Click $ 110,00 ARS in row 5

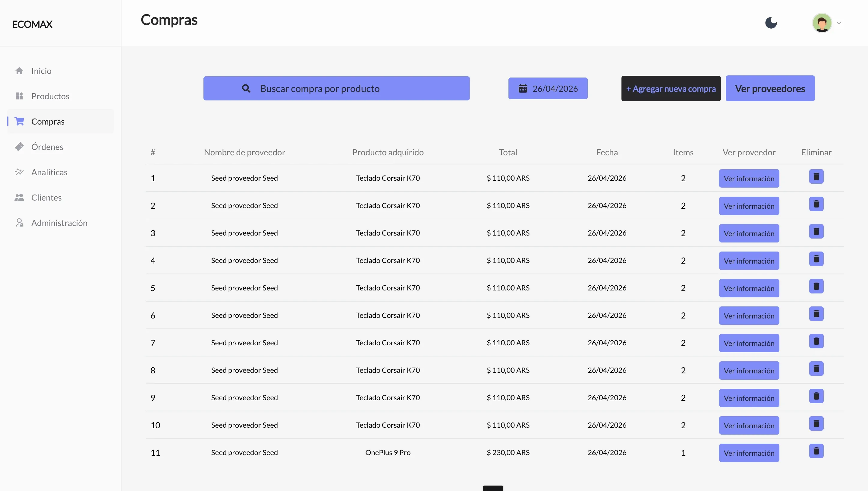[x=508, y=288]
